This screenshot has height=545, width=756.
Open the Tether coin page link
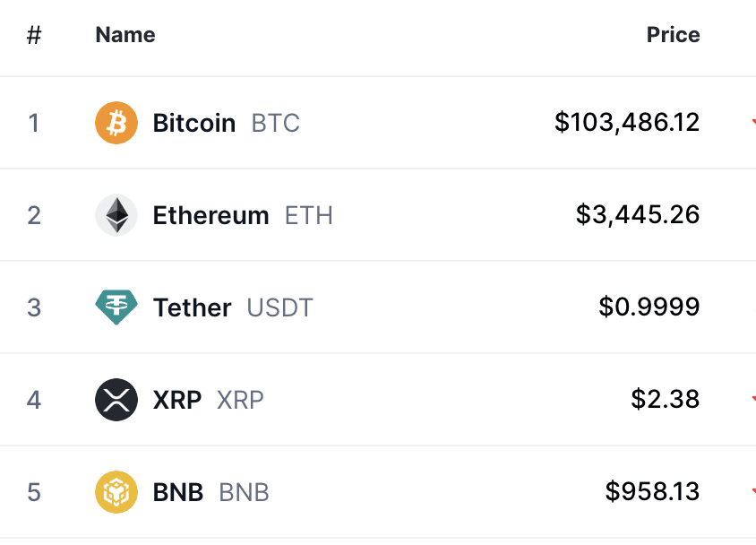click(x=193, y=307)
